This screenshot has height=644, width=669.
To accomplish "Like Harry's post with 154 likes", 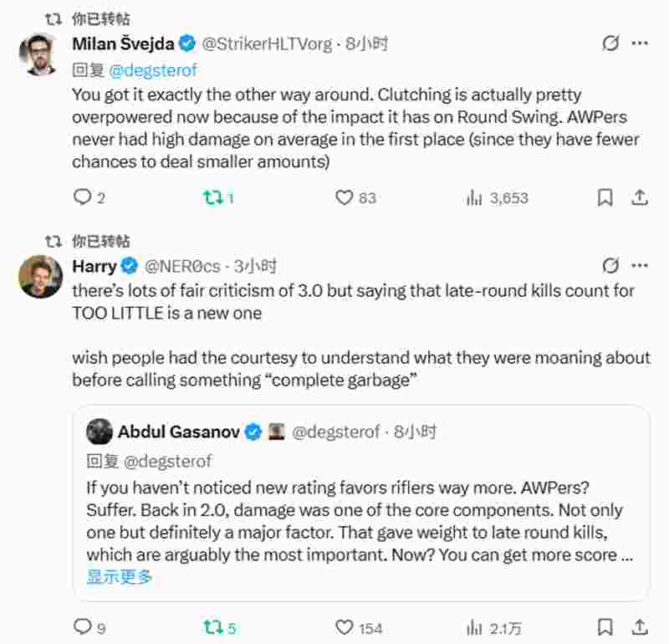I will point(344,626).
